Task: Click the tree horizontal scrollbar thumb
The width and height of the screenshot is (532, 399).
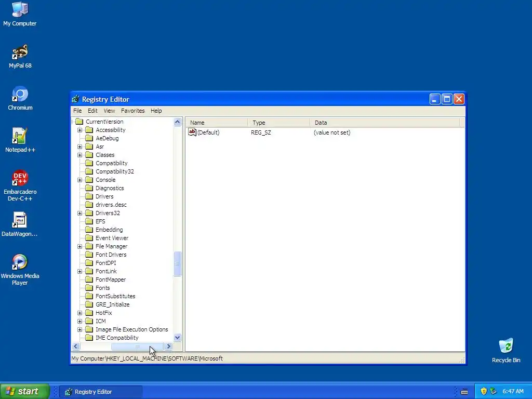Action: (137, 347)
